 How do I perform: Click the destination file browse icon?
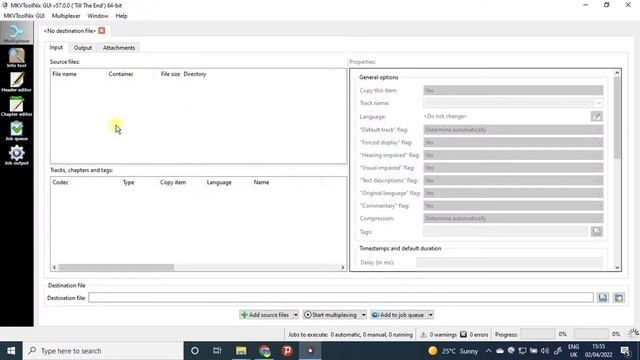pos(603,298)
